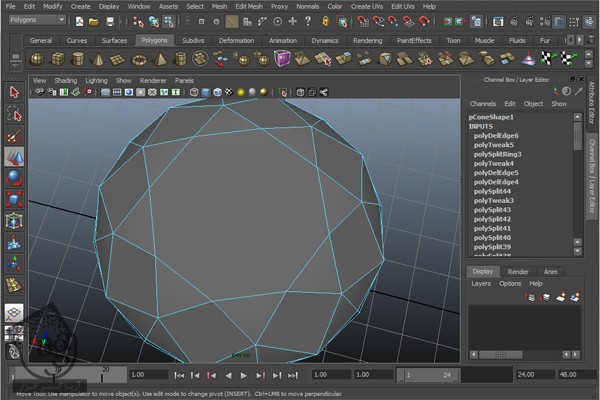
Task: Click polySplitRing3 in the inputs list
Action: [497, 154]
